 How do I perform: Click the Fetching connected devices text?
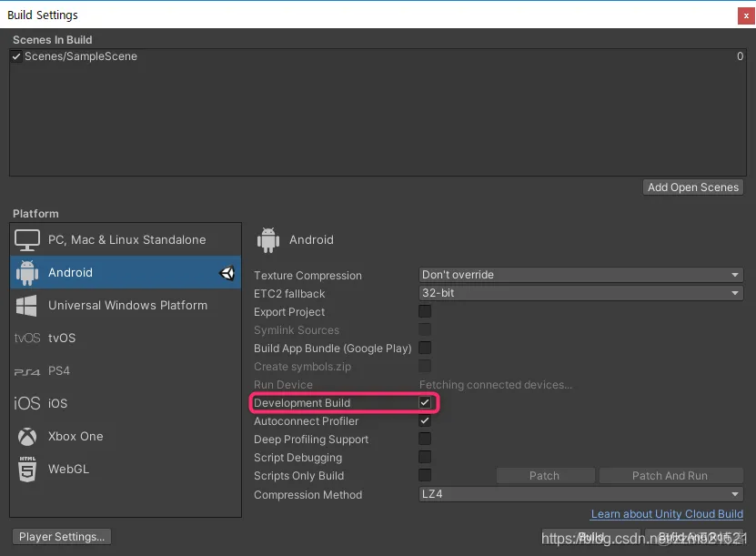pos(496,385)
